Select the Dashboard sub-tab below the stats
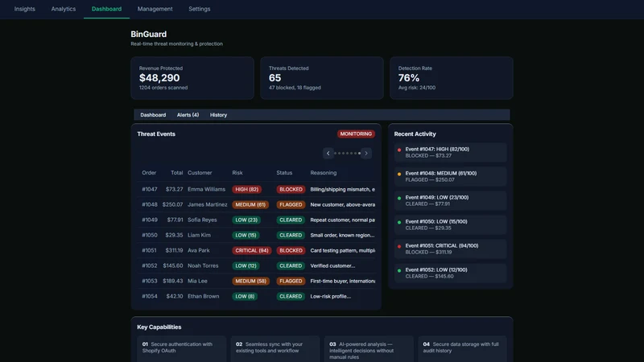The width and height of the screenshot is (644, 362). [153, 115]
